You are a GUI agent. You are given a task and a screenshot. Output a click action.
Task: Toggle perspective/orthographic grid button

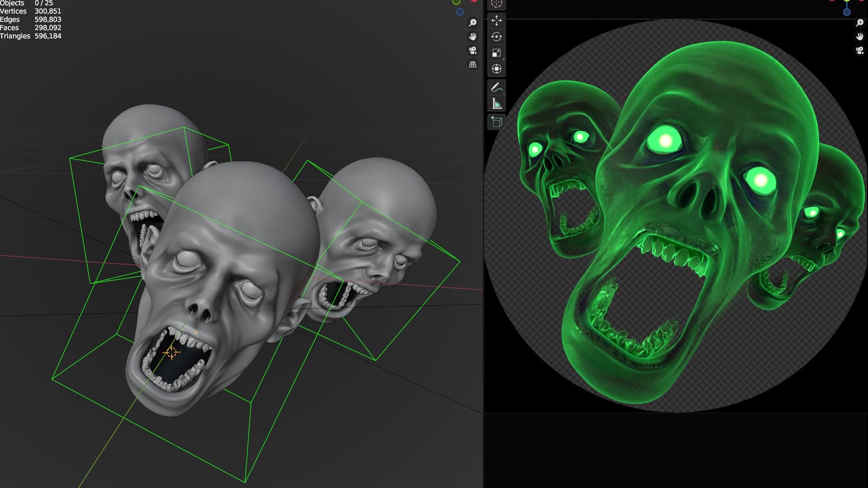[x=473, y=65]
